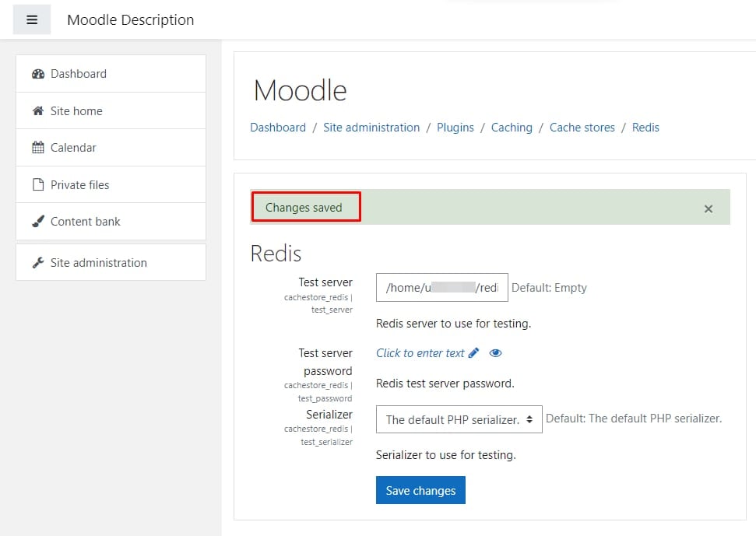Click the Moodle page heading
Image resolution: width=756 pixels, height=536 pixels.
(300, 90)
